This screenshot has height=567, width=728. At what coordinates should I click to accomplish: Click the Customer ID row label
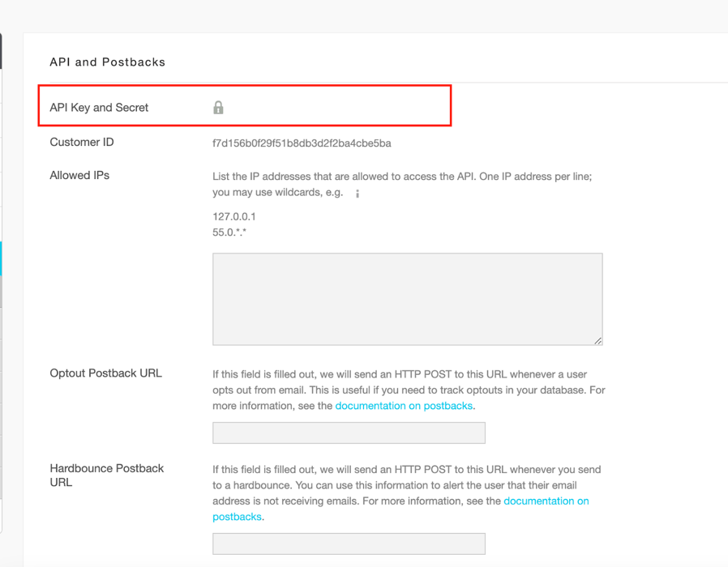click(81, 142)
